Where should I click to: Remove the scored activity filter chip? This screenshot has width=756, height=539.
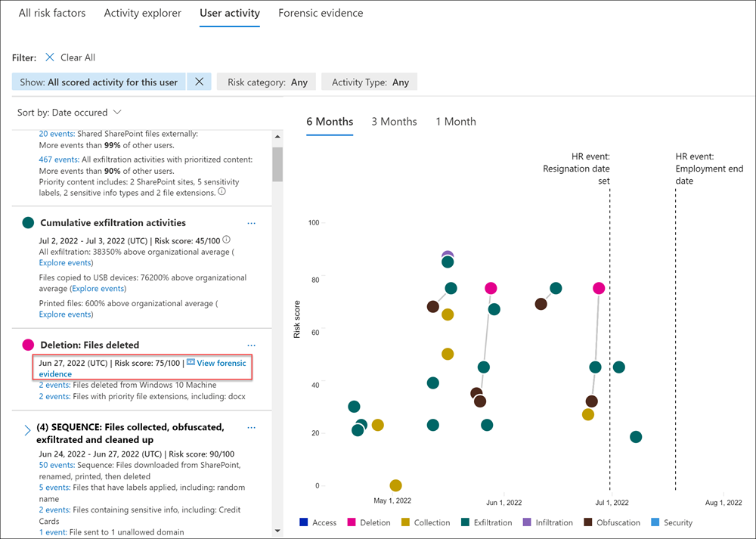199,82
